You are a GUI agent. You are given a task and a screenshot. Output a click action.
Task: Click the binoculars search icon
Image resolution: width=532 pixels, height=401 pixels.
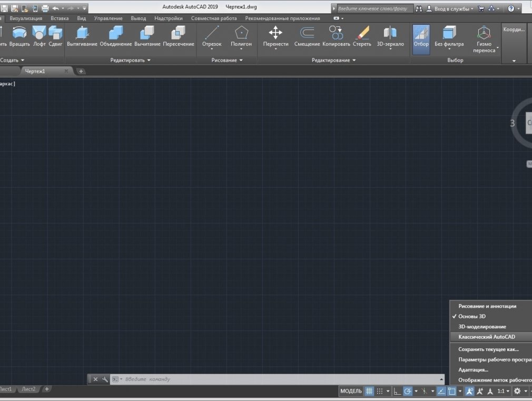419,9
